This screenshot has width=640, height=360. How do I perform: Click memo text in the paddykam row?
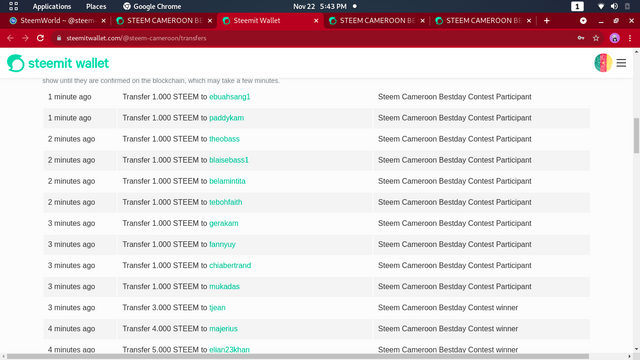pyautogui.click(x=455, y=118)
